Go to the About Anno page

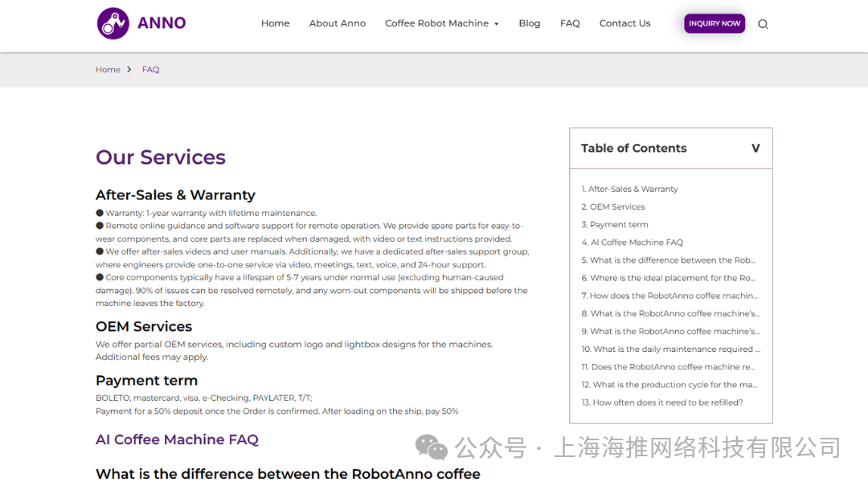tap(337, 23)
